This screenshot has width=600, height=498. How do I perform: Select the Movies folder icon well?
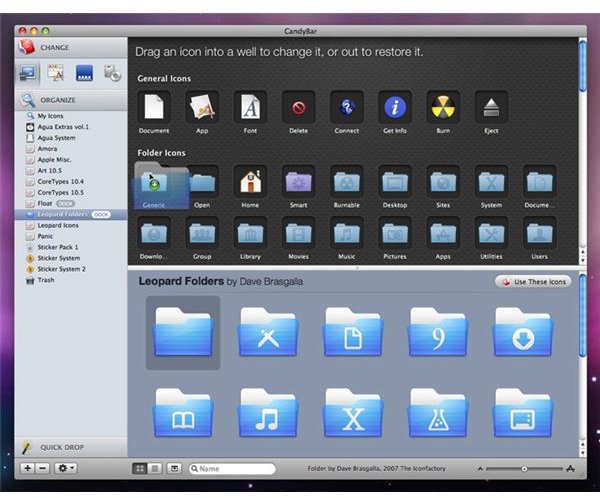click(298, 233)
